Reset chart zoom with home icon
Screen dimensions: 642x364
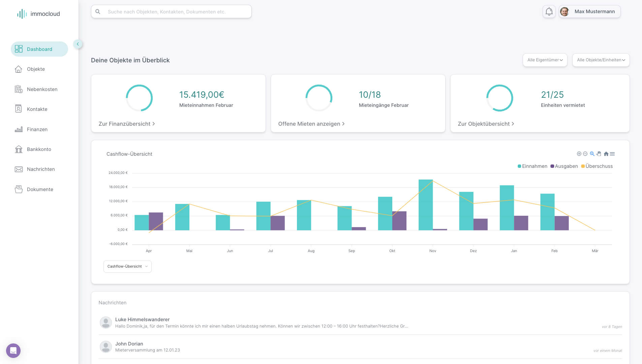click(606, 154)
